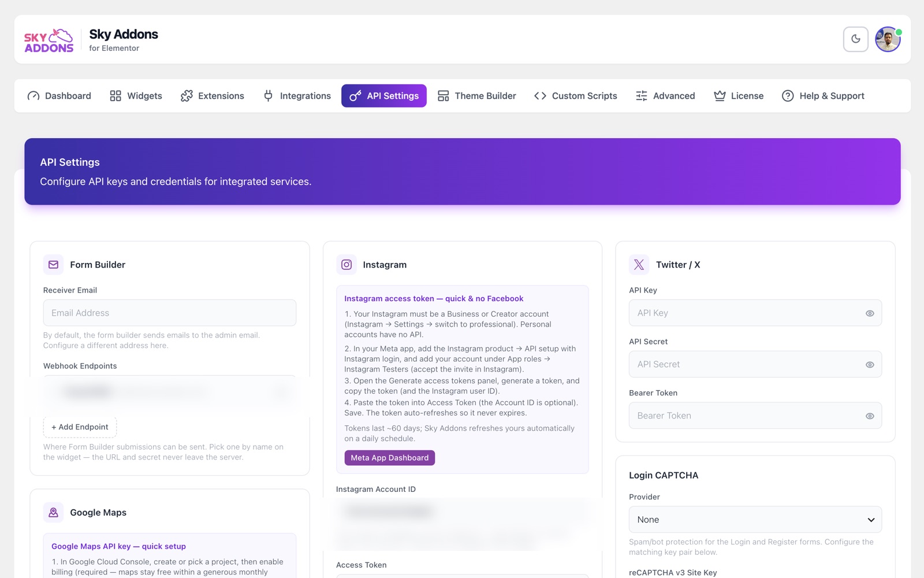Click the Widgets grid icon

pos(115,96)
